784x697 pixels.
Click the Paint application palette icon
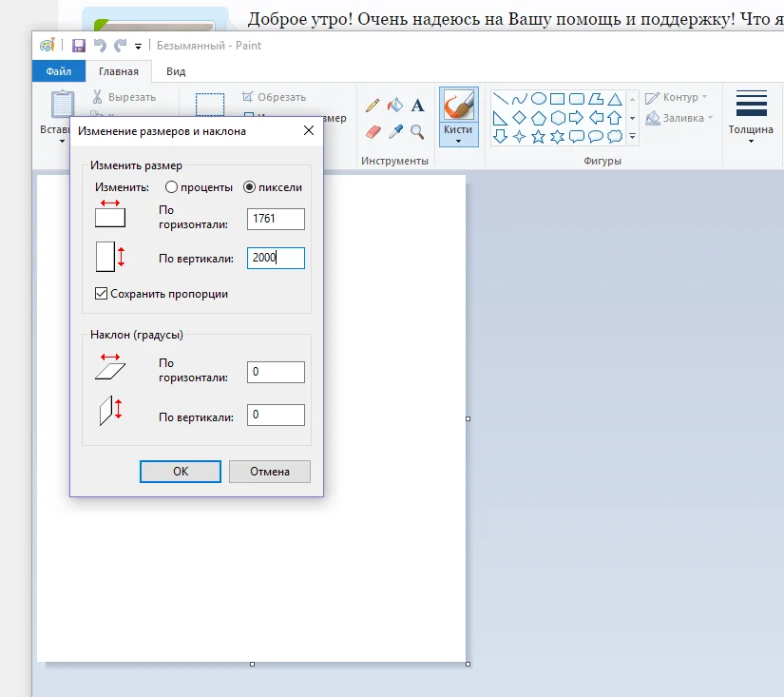pos(47,45)
